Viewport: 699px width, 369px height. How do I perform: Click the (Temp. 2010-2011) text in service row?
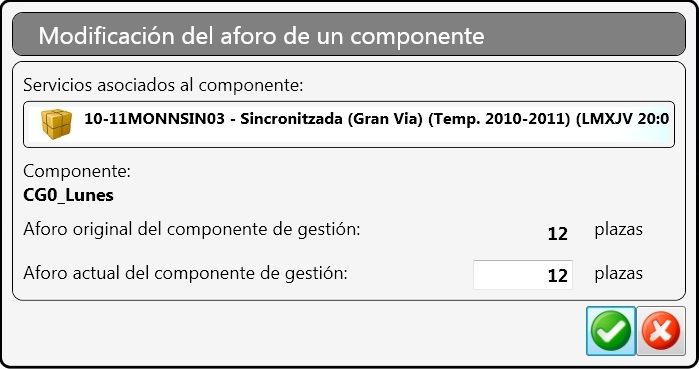(x=499, y=119)
